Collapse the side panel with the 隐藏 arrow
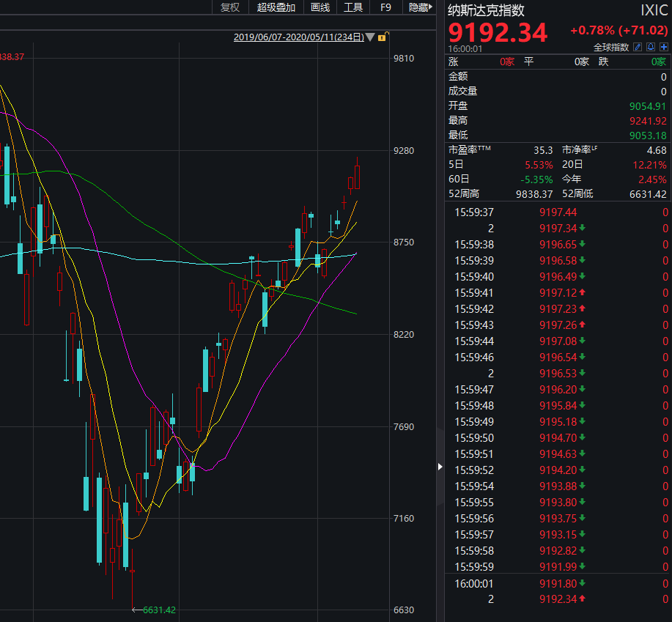The width and height of the screenshot is (672, 622). point(421,7)
